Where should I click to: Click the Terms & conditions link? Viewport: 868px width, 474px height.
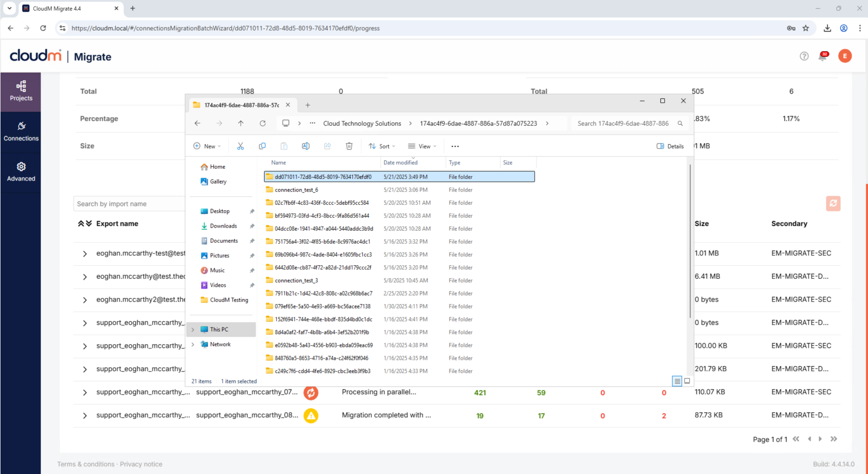point(86,464)
